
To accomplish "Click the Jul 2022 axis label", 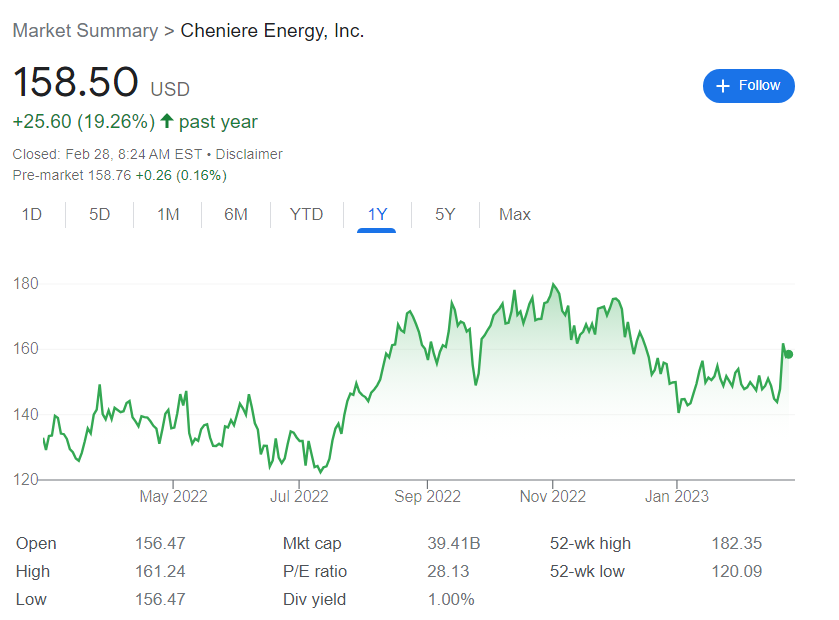I will pos(299,496).
